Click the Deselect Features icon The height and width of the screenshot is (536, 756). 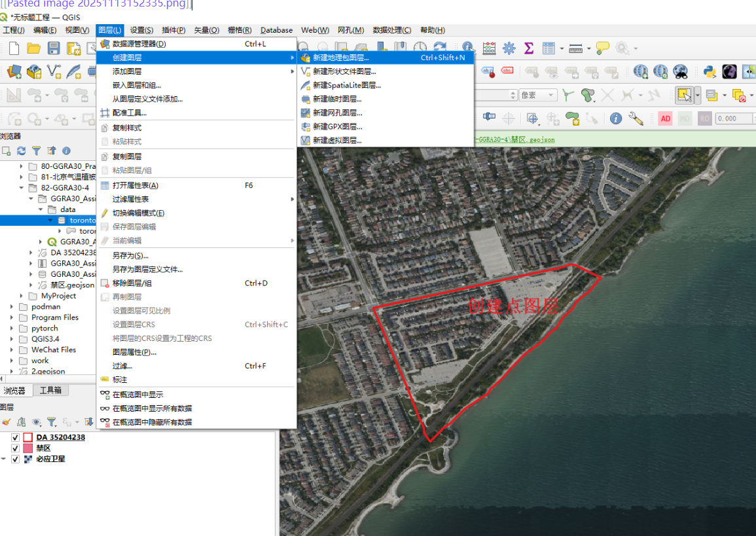coord(738,95)
